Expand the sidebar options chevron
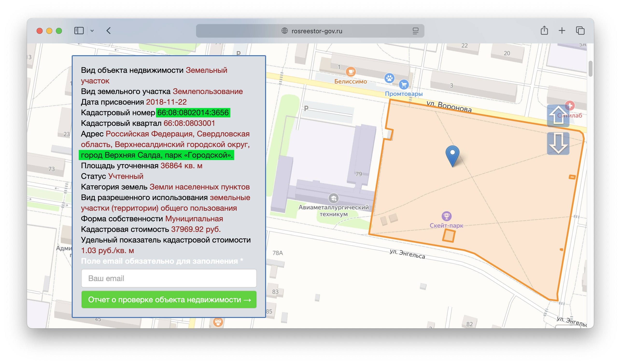The width and height of the screenshot is (621, 364). click(x=92, y=31)
